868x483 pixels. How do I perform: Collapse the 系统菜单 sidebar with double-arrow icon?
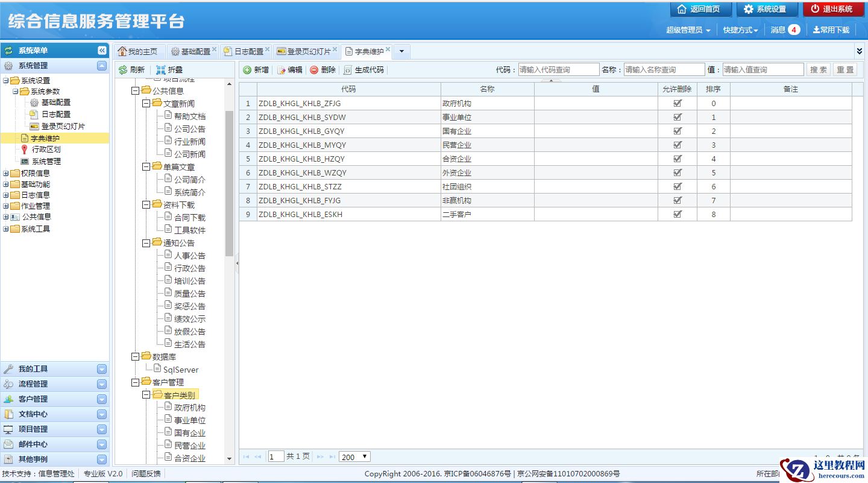coord(102,51)
